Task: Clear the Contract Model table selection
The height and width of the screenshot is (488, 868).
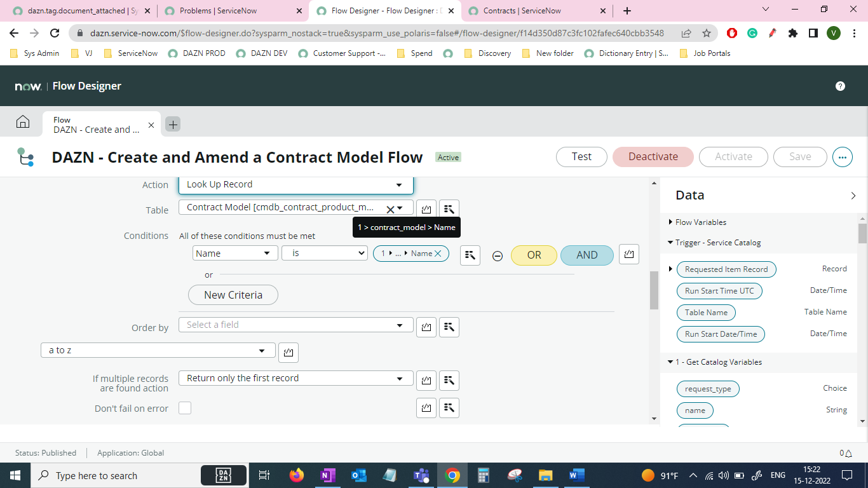Action: tap(390, 208)
